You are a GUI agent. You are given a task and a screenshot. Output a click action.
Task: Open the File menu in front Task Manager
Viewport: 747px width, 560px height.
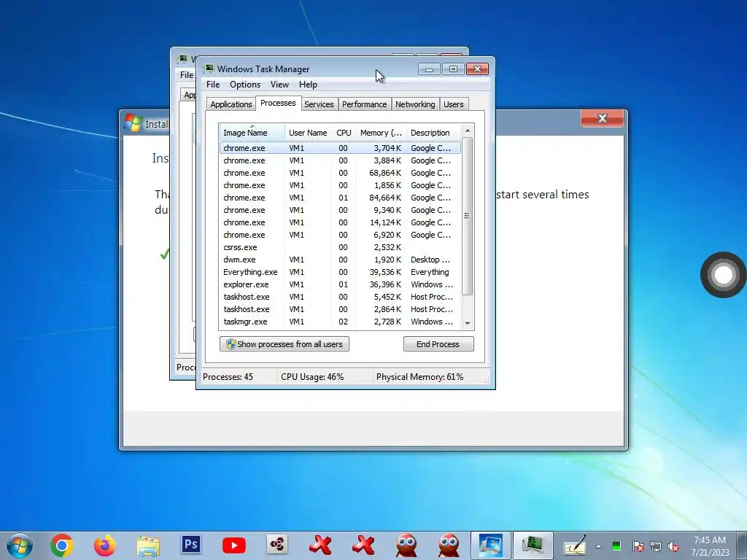coord(213,85)
